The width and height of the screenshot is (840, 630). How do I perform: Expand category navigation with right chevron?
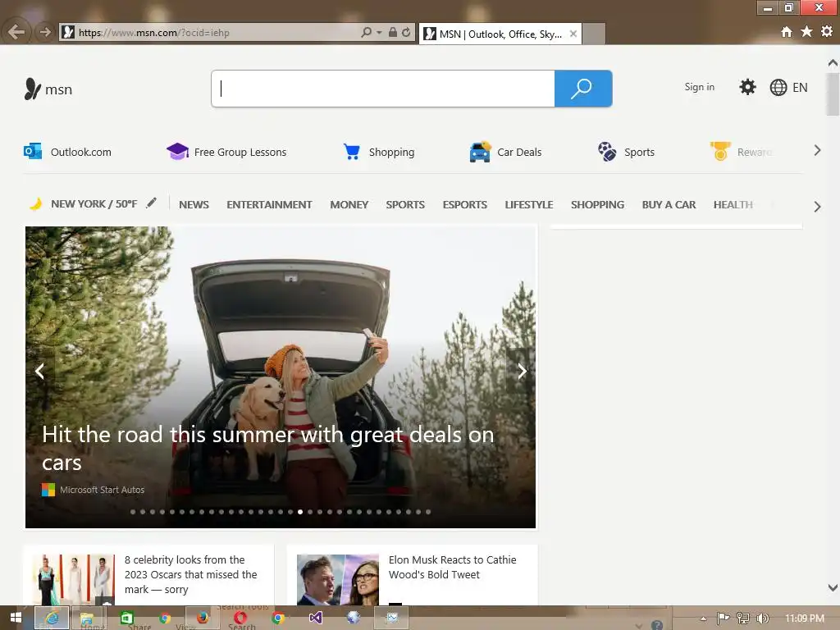817,206
